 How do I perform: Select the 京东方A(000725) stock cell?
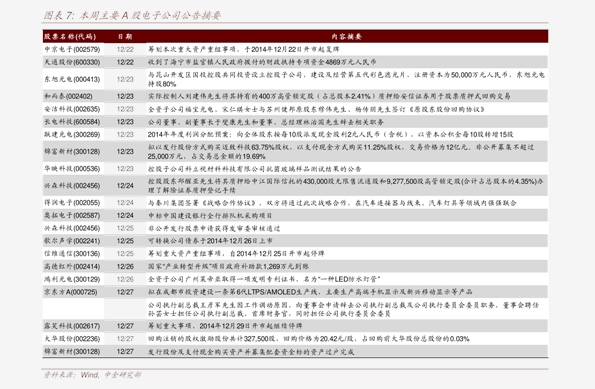click(71, 292)
